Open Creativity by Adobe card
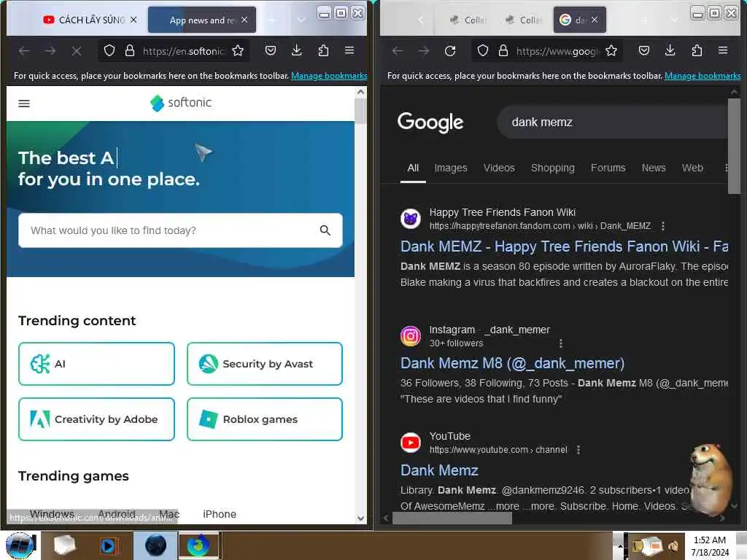The image size is (747, 560). click(x=97, y=419)
